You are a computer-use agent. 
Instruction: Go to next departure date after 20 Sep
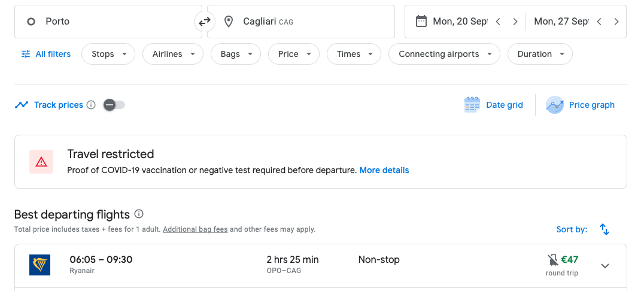pyautogui.click(x=515, y=22)
